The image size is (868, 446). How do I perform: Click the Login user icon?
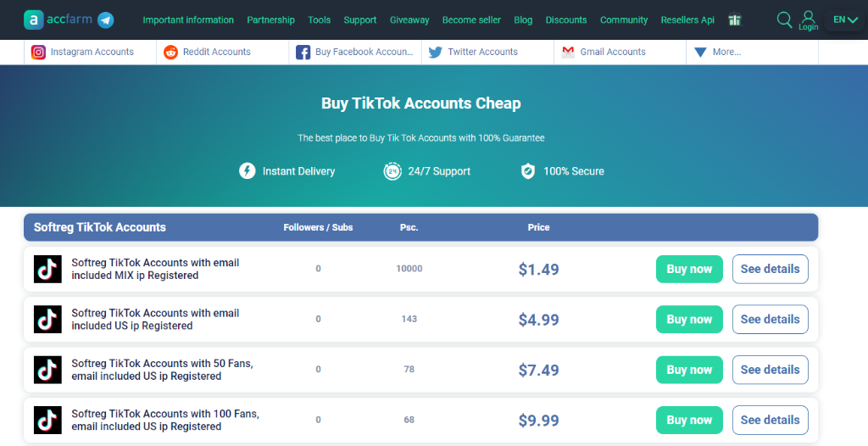pyautogui.click(x=808, y=20)
